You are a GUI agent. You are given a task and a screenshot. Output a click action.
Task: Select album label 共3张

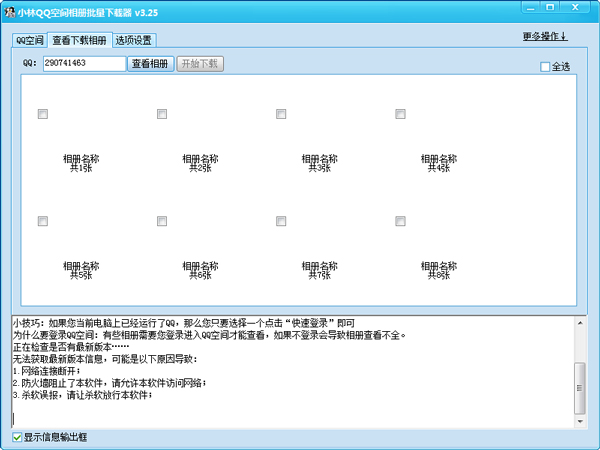point(320,163)
